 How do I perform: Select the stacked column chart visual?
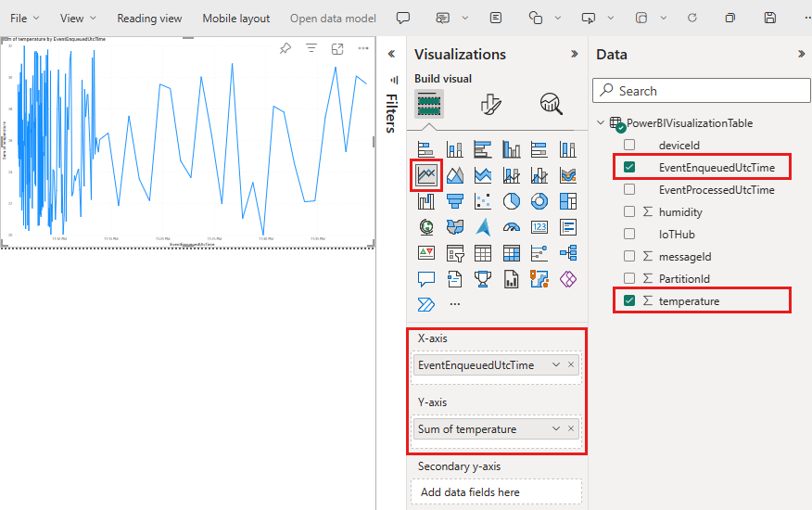(x=454, y=150)
